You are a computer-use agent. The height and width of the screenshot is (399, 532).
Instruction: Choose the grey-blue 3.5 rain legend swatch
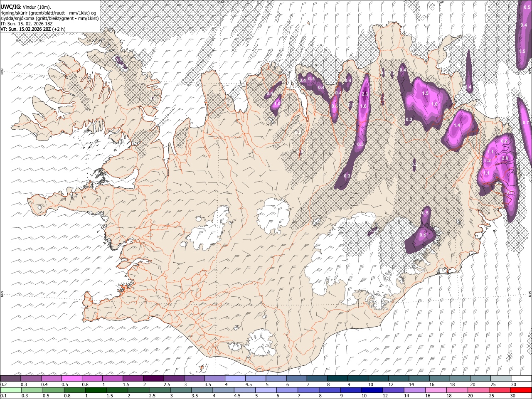tap(203, 390)
